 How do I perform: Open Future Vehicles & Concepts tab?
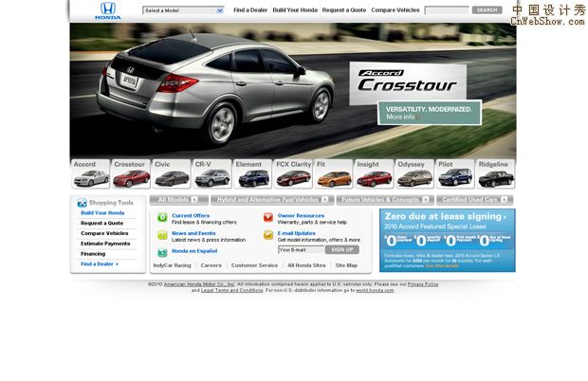tap(385, 200)
